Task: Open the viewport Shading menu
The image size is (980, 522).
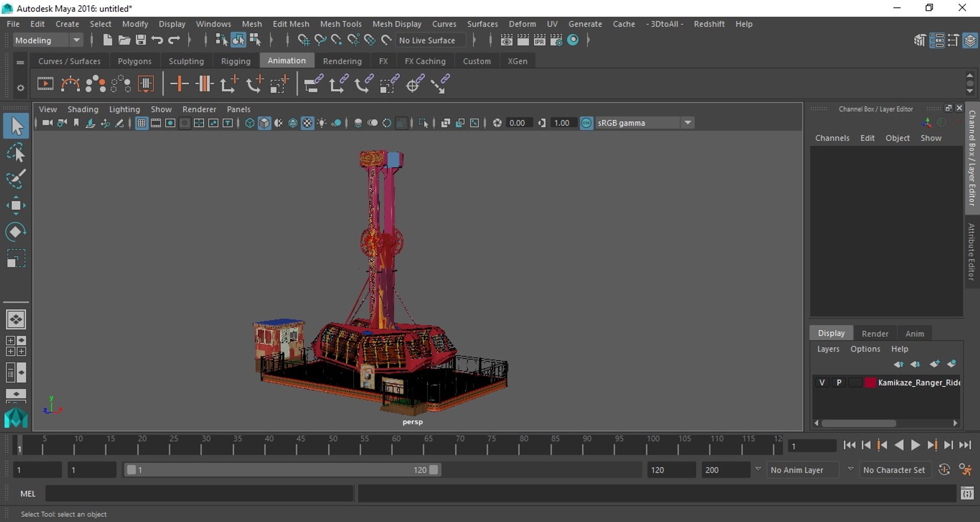Action: pyautogui.click(x=83, y=109)
